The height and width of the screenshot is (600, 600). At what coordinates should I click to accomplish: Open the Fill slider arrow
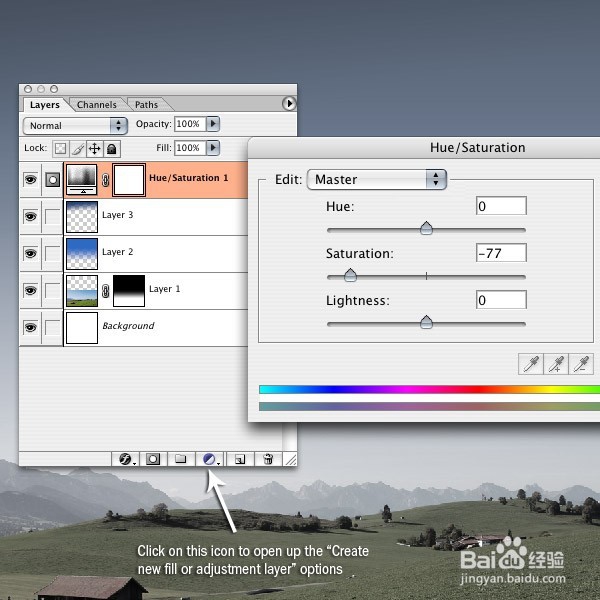pos(213,148)
